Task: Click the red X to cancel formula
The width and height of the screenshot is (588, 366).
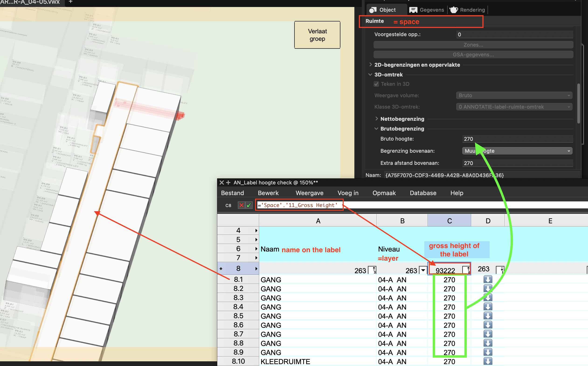Action: coord(241,205)
